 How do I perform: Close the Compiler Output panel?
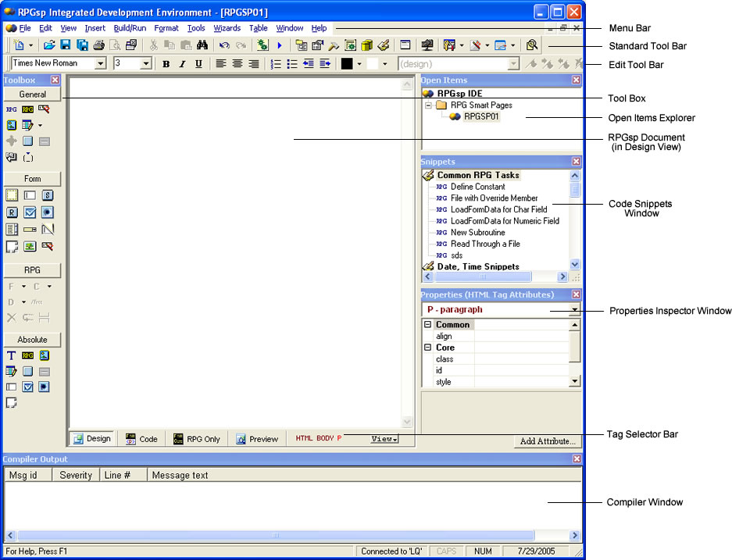pyautogui.click(x=576, y=458)
